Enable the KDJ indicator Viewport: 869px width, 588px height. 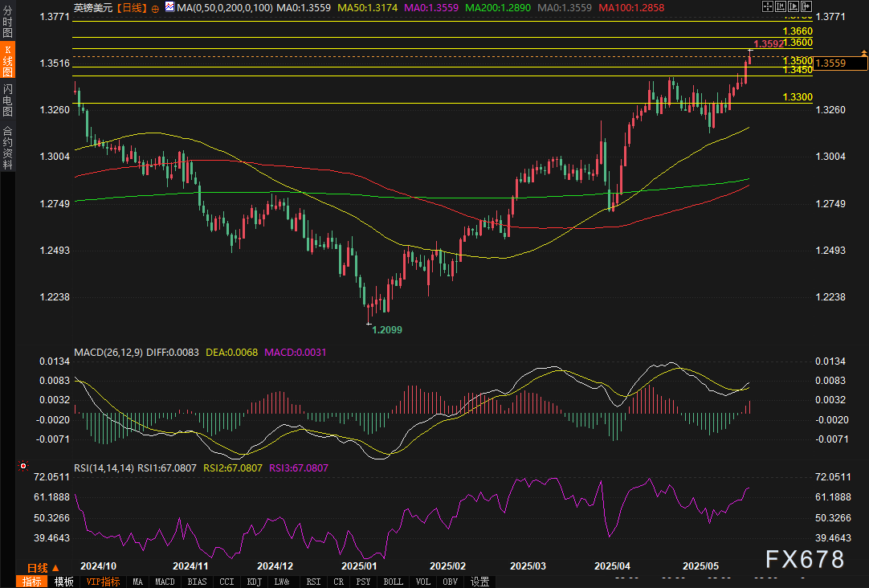click(254, 582)
